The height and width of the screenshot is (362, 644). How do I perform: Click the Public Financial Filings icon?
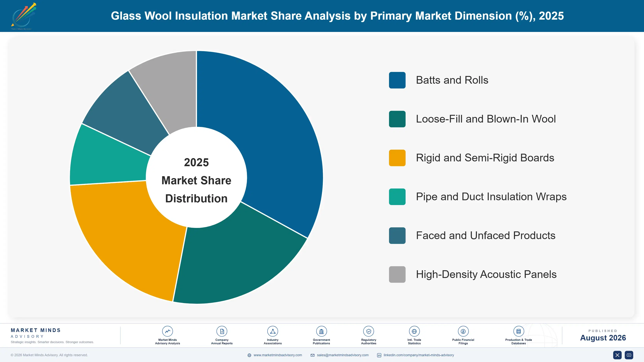pos(463,331)
